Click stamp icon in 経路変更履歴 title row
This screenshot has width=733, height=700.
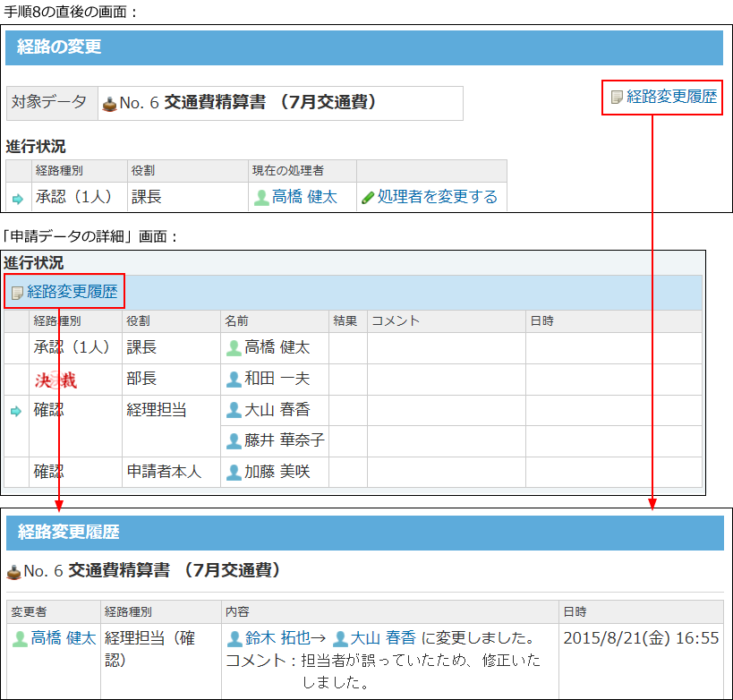coord(14,572)
